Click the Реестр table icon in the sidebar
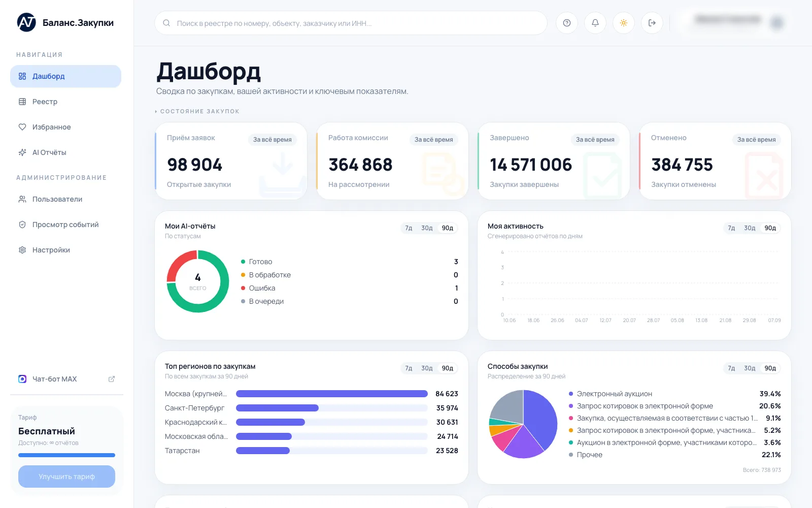 (x=22, y=102)
